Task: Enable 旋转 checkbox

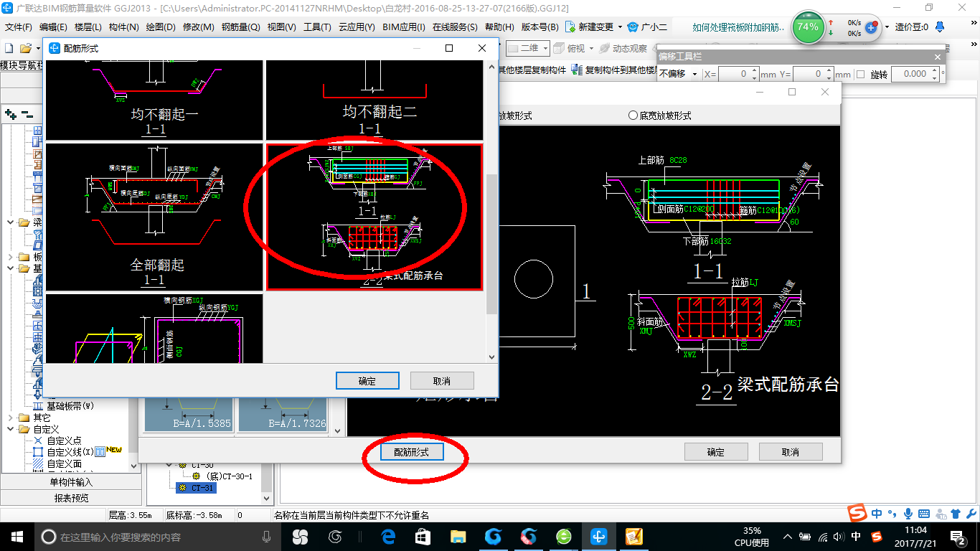Action: 860,74
